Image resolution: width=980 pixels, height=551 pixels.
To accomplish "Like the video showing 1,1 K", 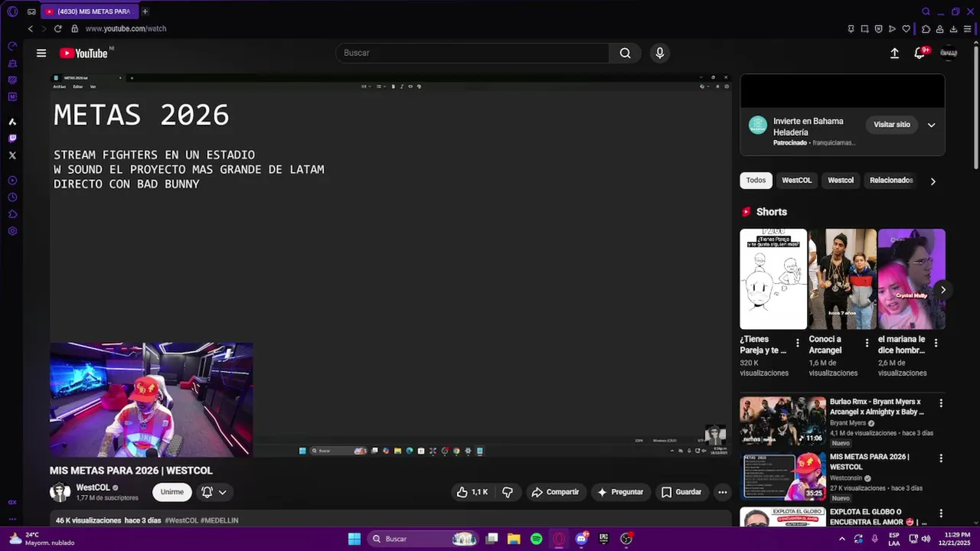I will coord(472,492).
